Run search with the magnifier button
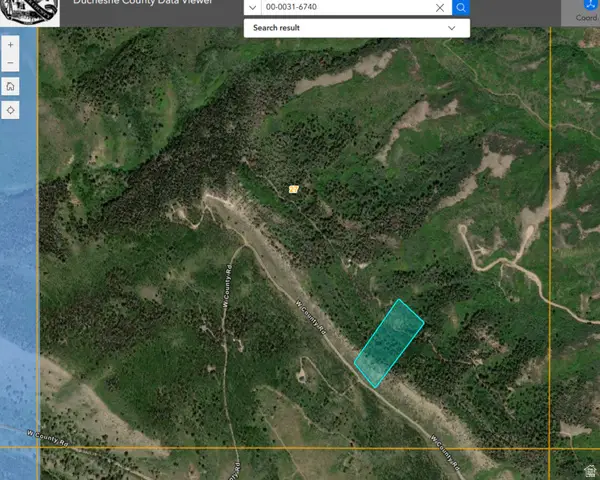The width and height of the screenshot is (600, 480). point(461,7)
